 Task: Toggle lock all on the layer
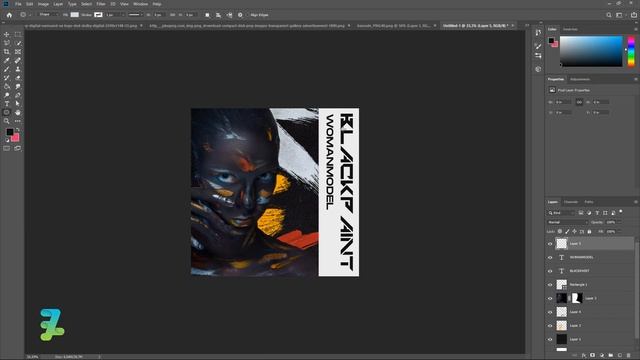[x=589, y=231]
